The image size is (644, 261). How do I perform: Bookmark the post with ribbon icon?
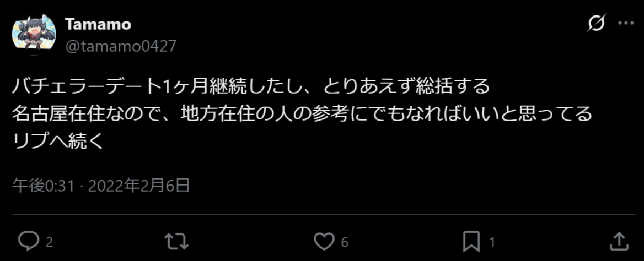pos(471,242)
